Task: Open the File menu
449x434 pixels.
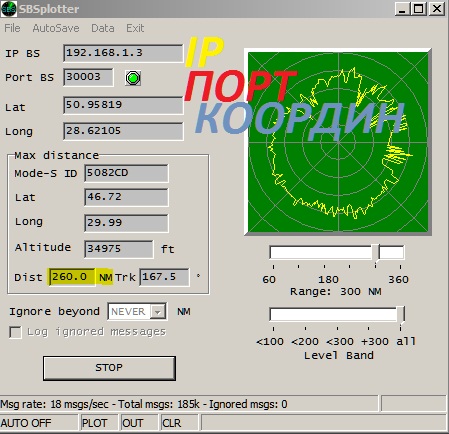Action: tap(12, 28)
